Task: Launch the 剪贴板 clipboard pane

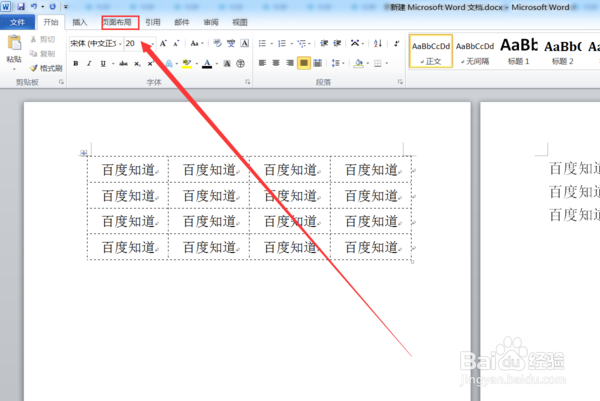Action: [61, 82]
